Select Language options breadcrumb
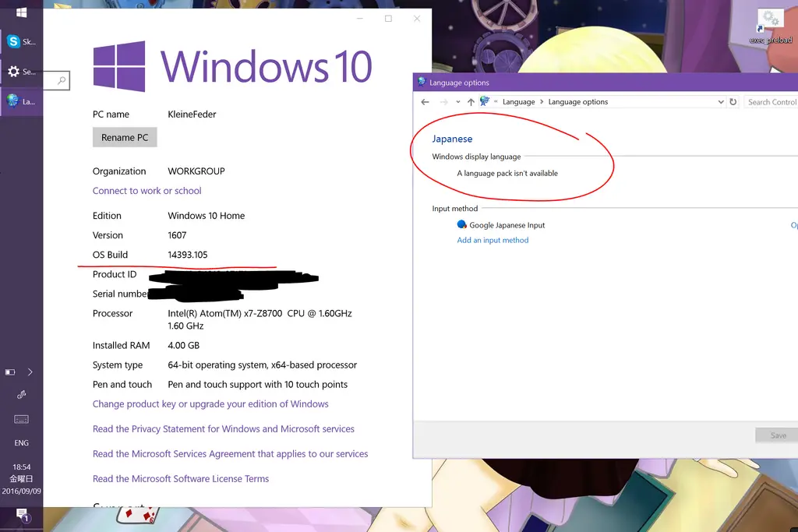798x532 pixels. click(x=578, y=102)
